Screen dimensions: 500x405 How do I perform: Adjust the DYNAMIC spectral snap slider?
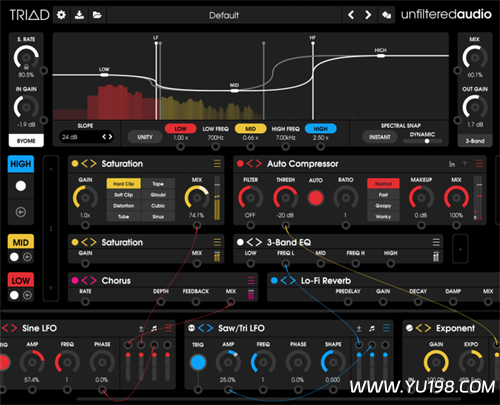pyautogui.click(x=423, y=141)
